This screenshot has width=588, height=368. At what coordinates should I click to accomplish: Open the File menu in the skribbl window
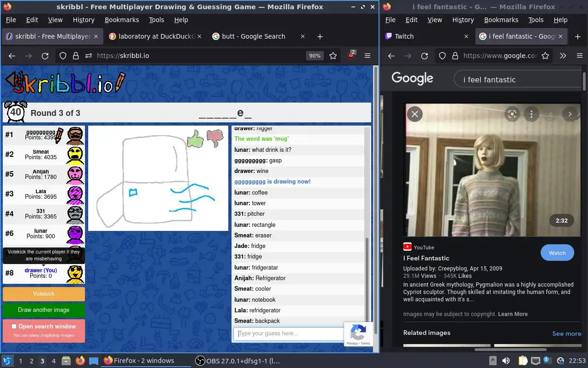coord(11,20)
